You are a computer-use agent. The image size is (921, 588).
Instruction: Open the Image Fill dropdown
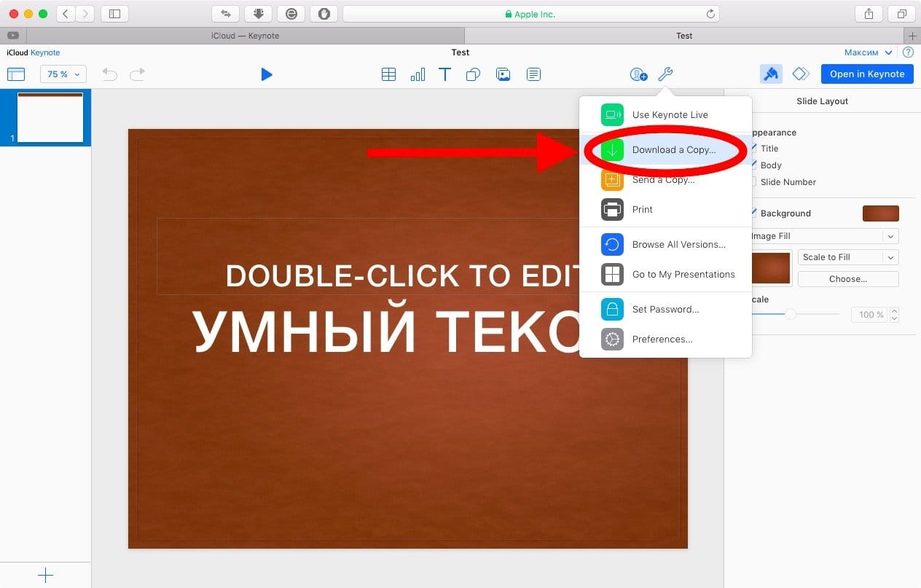pyautogui.click(x=824, y=236)
